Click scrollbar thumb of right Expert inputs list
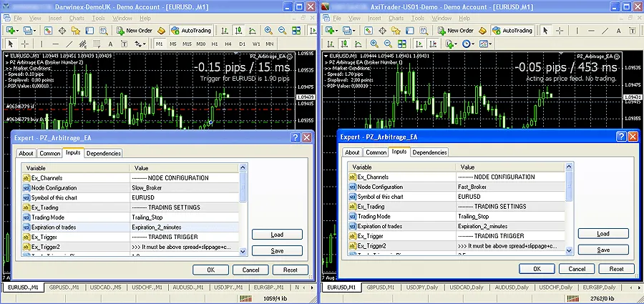644x304 pixels. click(569, 186)
